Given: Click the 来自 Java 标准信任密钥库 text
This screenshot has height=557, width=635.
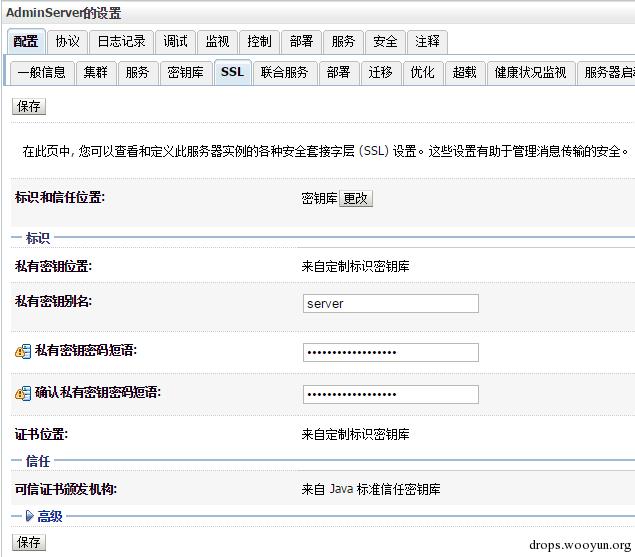Looking at the screenshot, I should click(371, 489).
